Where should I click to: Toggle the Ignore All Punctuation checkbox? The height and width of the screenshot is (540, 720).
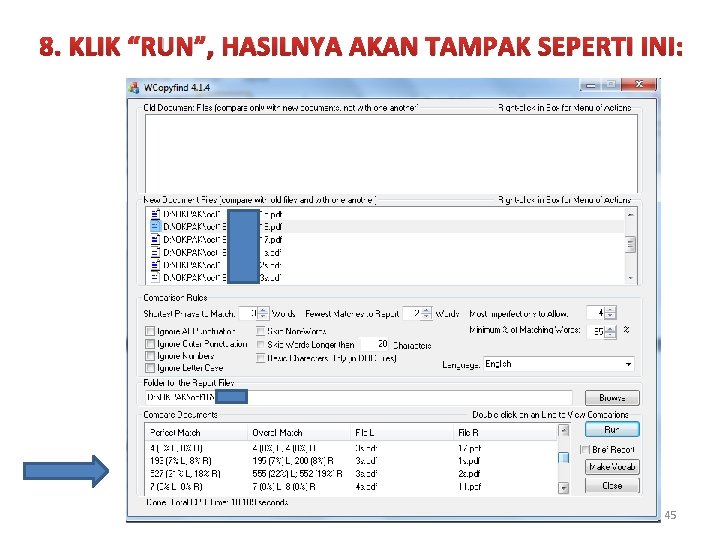pyautogui.click(x=150, y=331)
